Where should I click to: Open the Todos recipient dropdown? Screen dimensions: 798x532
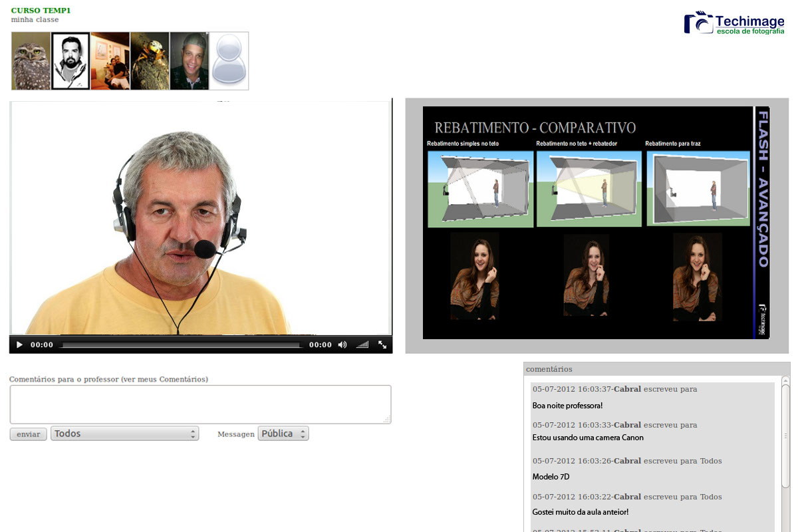(x=124, y=434)
